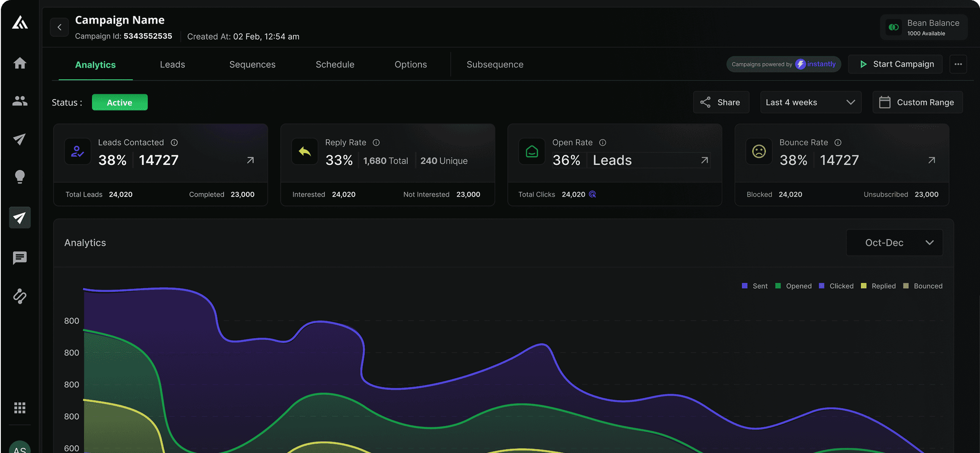Switch to the Sequences tab
The height and width of the screenshot is (453, 980).
pyautogui.click(x=252, y=65)
